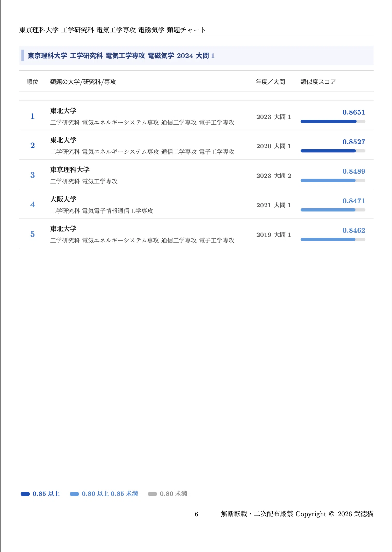This screenshot has height=552, width=392.
Task: Click '2019 大問 1' year cell
Action: [x=274, y=235]
